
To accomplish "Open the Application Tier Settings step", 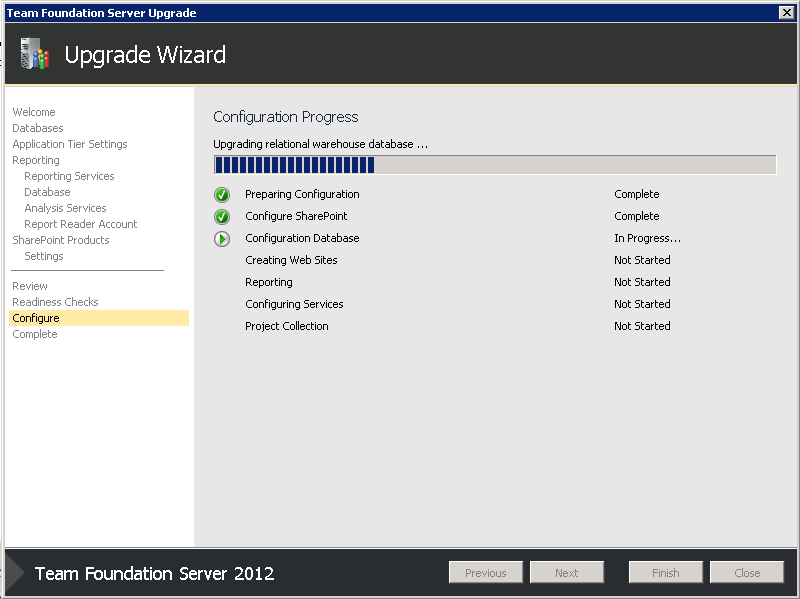I will click(70, 144).
